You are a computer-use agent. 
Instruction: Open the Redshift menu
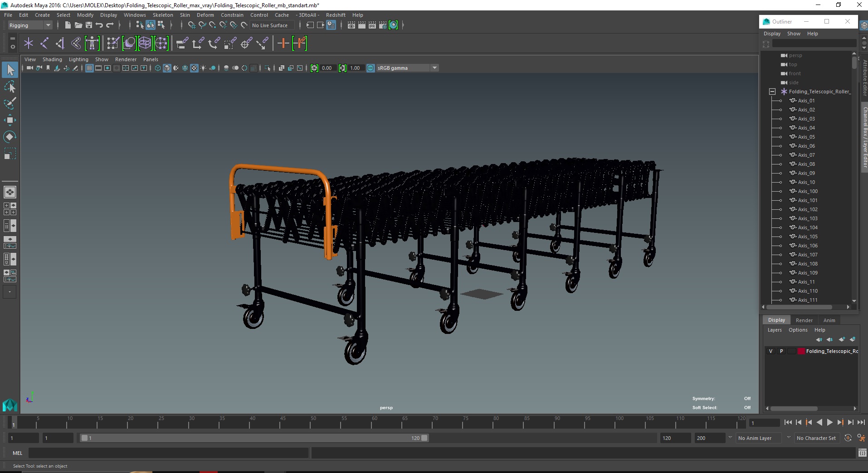[336, 15]
